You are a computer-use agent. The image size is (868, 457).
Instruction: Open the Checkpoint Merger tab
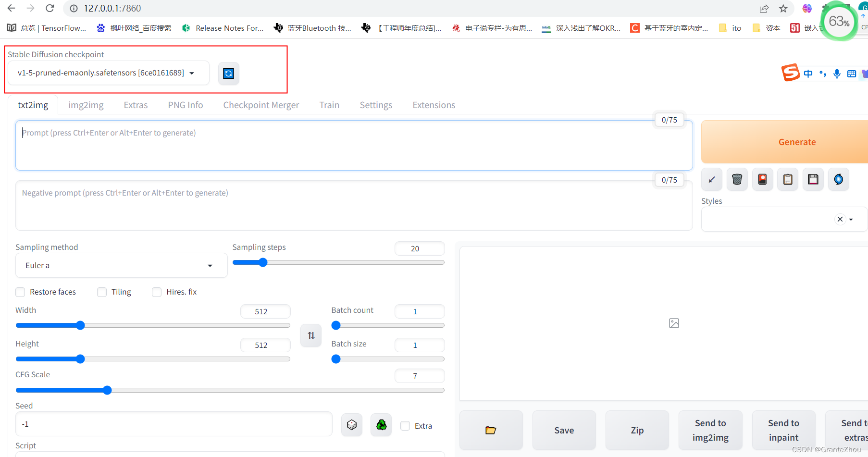pyautogui.click(x=261, y=105)
